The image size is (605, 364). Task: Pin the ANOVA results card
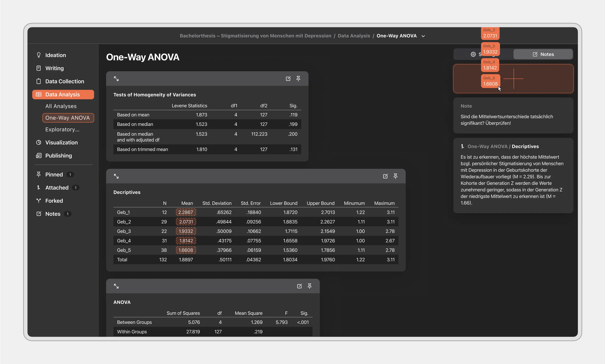[x=309, y=286]
